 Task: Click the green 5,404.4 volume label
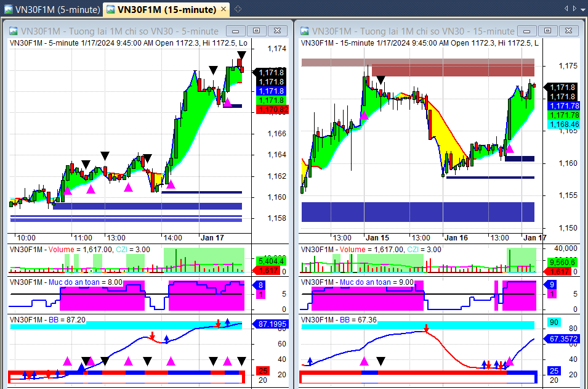click(271, 261)
